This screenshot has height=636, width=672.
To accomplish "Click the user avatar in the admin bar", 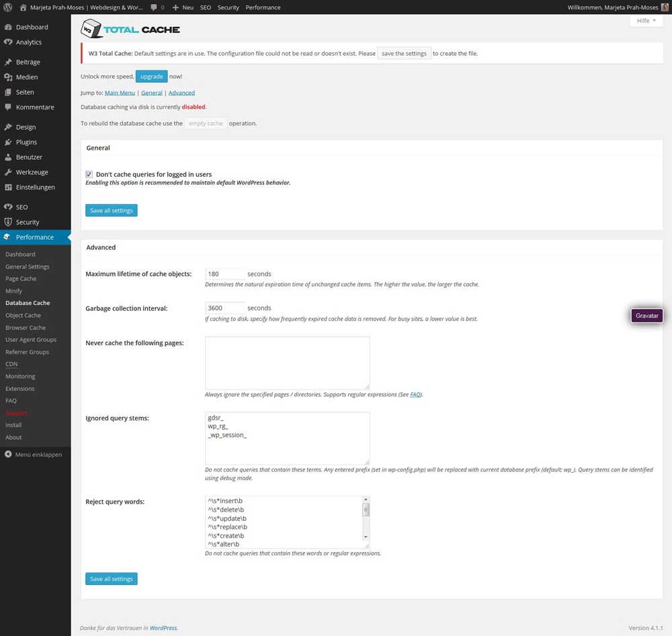I will pos(665,7).
